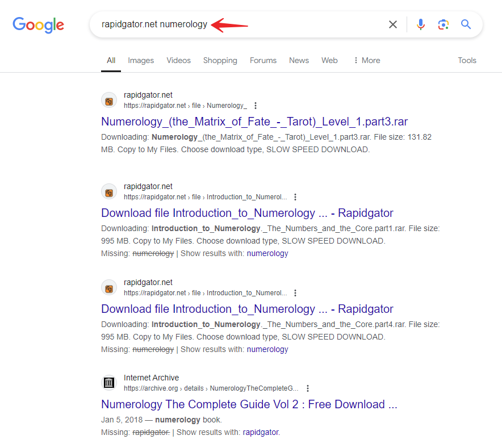The height and width of the screenshot is (448, 502).
Task: Open the Forums tab
Action: click(263, 61)
